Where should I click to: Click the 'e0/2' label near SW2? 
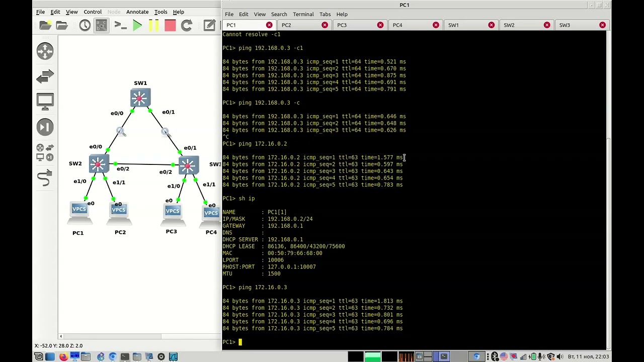123,169
